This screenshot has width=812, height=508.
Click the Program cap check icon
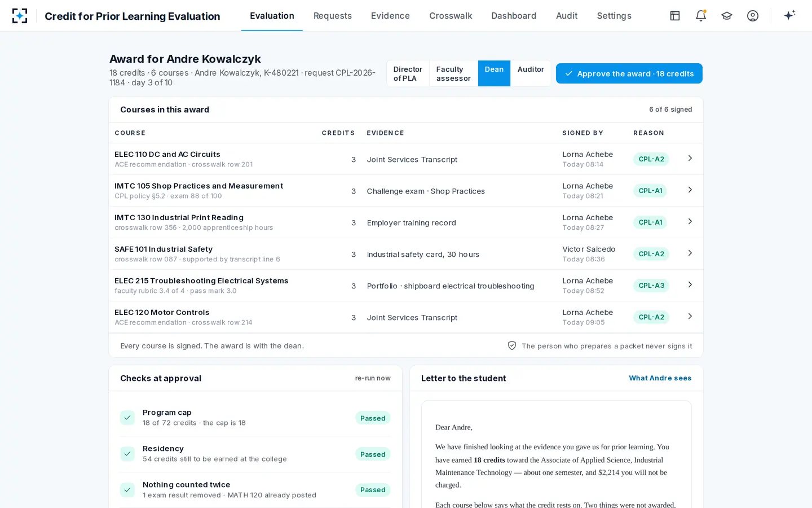127,418
